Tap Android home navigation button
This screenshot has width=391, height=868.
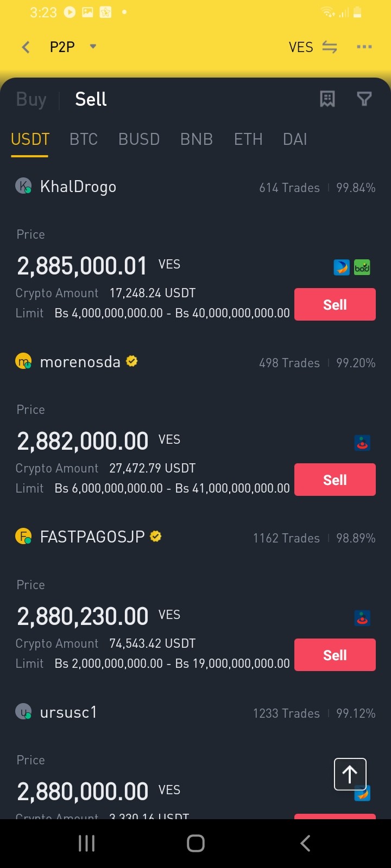195,843
